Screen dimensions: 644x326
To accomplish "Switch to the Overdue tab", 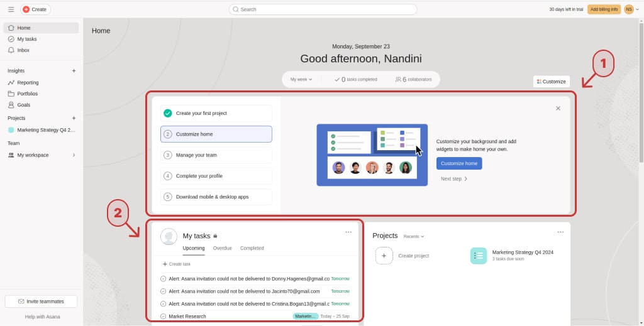I will 222,248.
